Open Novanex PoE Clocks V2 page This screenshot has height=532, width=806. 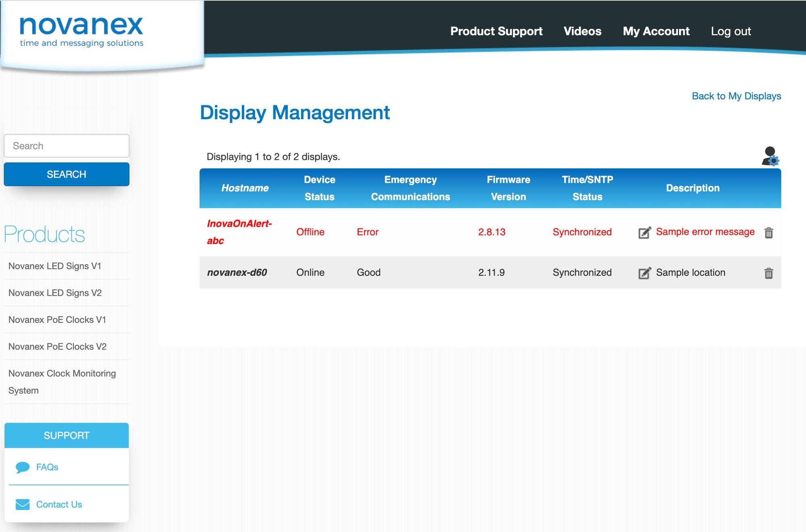click(x=58, y=346)
